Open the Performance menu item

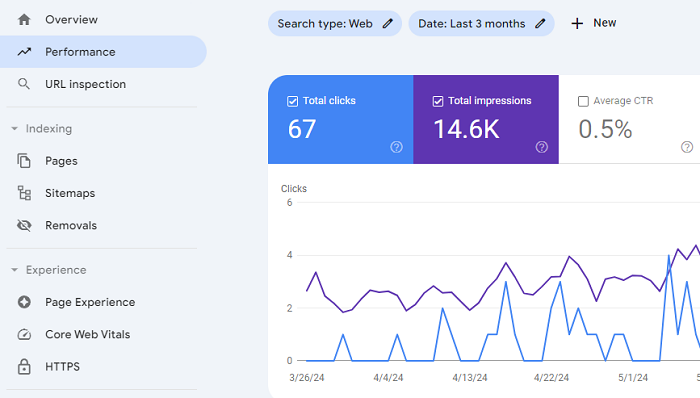[103, 52]
